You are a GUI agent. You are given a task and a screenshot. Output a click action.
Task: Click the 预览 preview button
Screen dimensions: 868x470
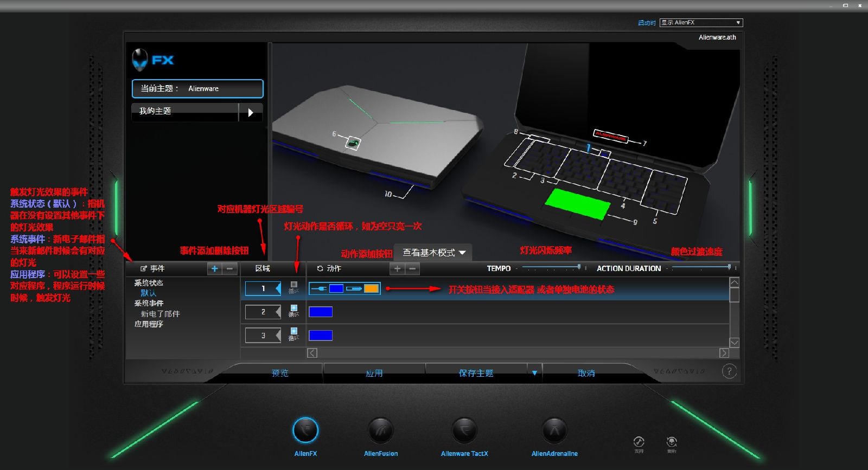[280, 373]
